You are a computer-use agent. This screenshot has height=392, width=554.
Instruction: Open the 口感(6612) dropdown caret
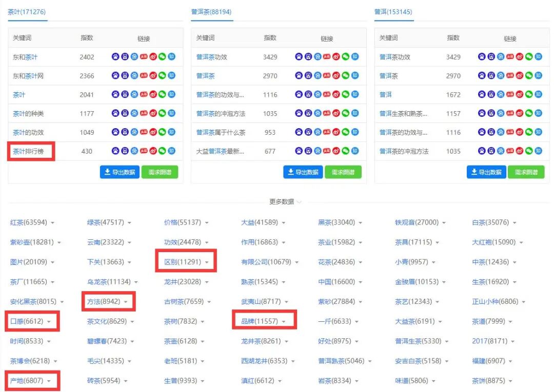[49, 322]
